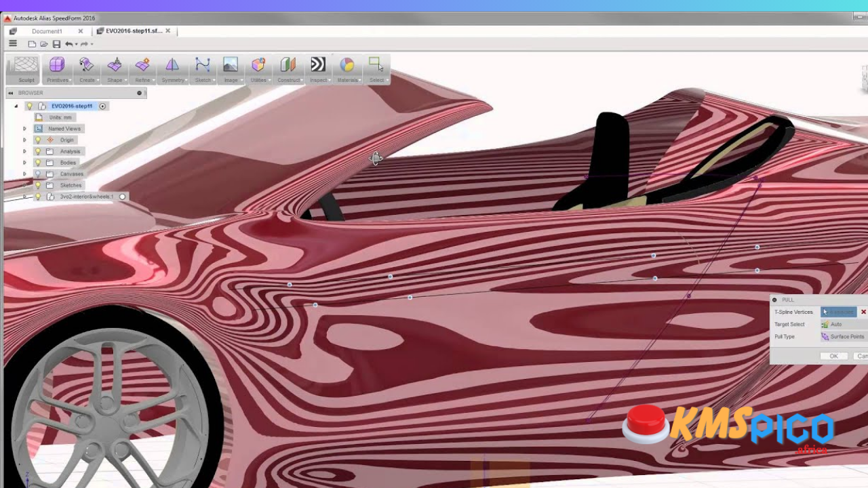This screenshot has height=488, width=868.
Task: Click the Undo arrow icon
Action: [68, 44]
